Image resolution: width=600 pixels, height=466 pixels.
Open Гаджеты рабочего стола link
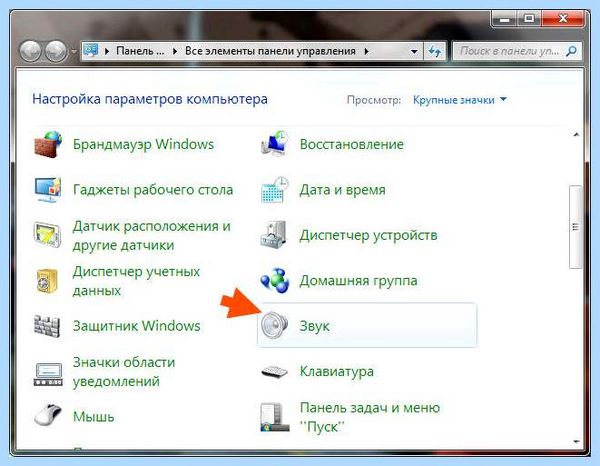153,190
